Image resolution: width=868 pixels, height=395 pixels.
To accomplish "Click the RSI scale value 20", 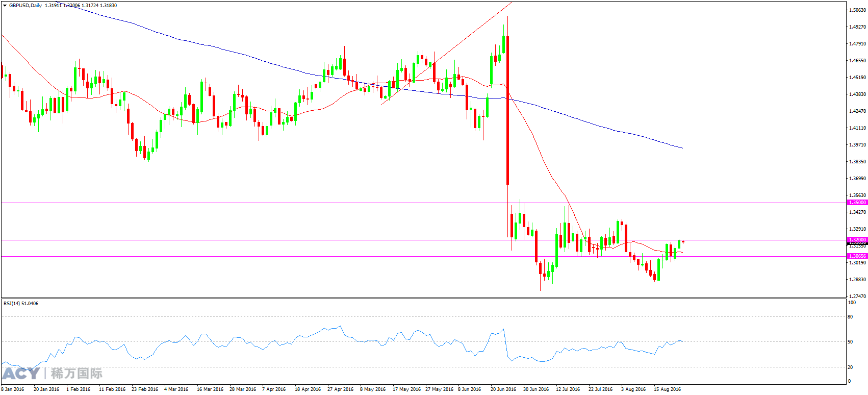I will point(850,367).
